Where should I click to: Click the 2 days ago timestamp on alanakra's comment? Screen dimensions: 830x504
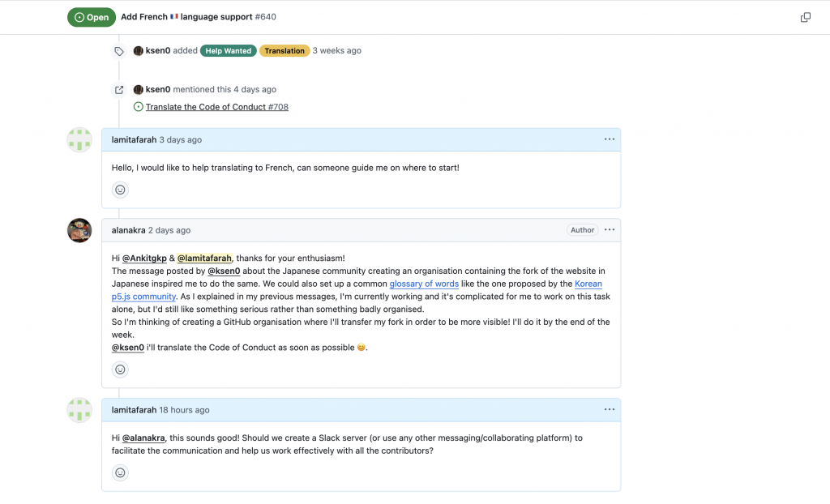[169, 230]
